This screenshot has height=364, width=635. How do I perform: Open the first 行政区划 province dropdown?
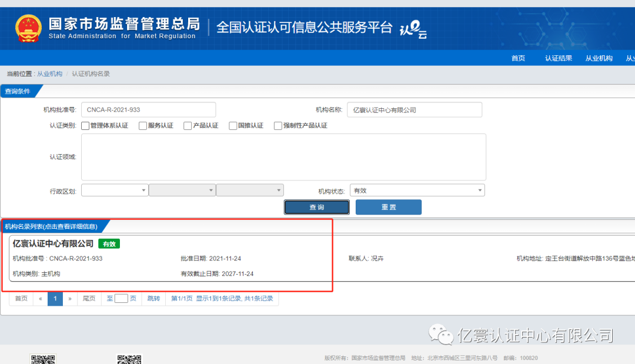point(115,191)
